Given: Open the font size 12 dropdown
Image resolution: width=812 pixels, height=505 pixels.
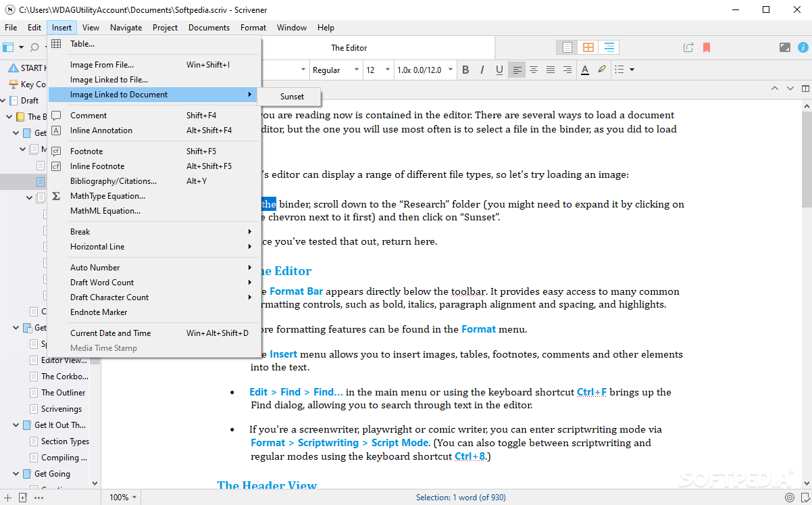Looking at the screenshot, I should pyautogui.click(x=378, y=70).
